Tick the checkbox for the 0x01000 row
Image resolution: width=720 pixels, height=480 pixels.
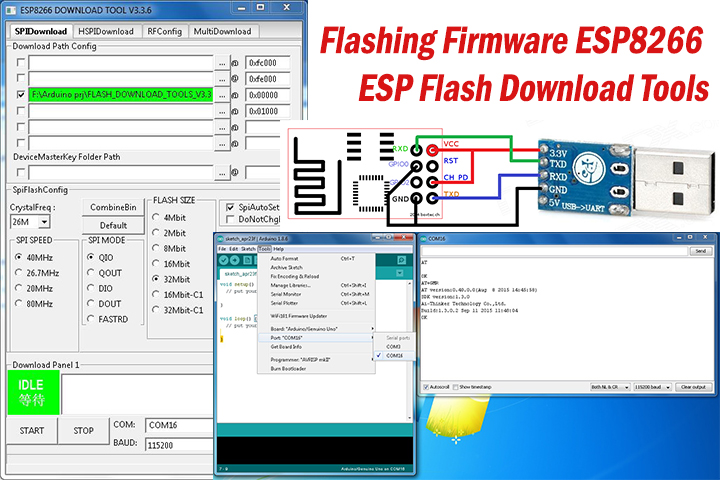click(x=20, y=111)
